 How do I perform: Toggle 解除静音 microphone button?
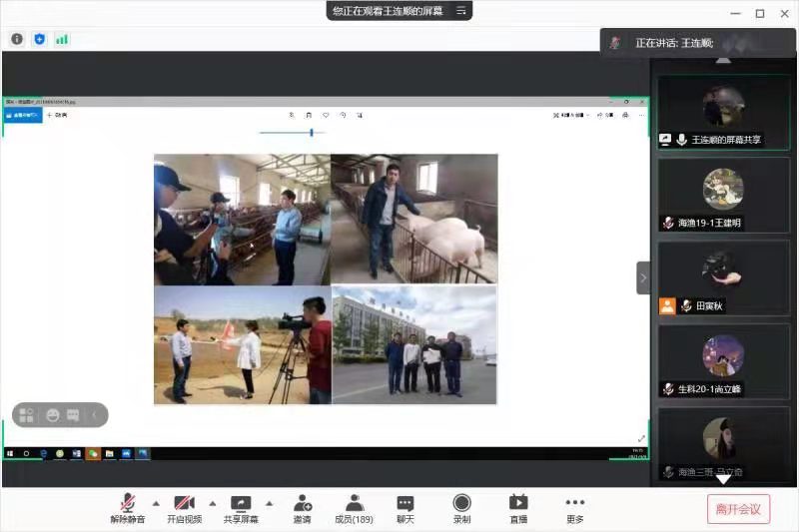pyautogui.click(x=128, y=508)
